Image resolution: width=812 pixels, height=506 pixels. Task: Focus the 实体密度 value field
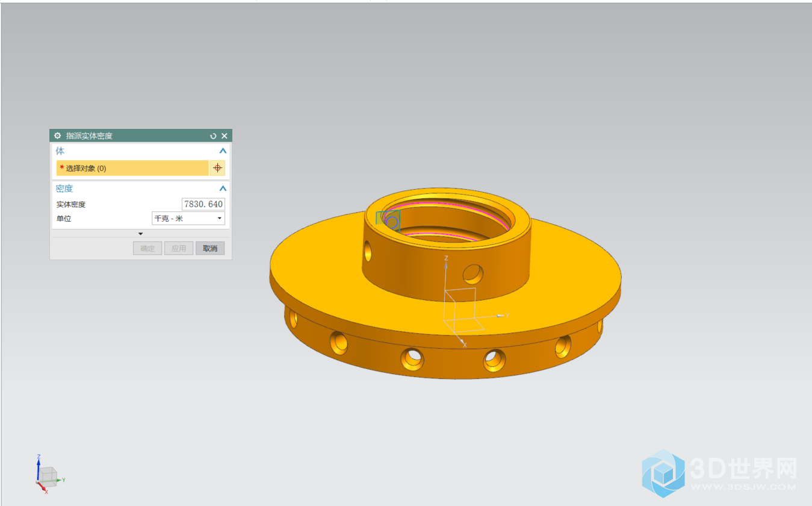[x=203, y=204]
